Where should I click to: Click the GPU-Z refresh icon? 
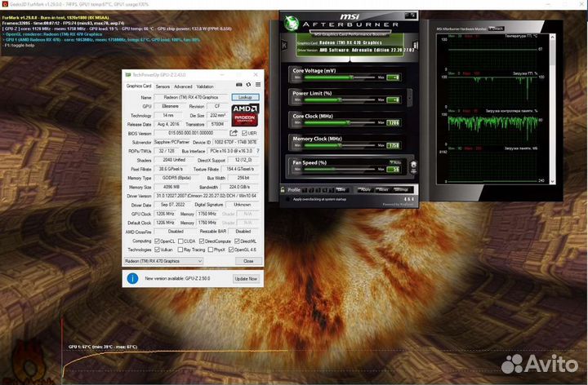248,85
